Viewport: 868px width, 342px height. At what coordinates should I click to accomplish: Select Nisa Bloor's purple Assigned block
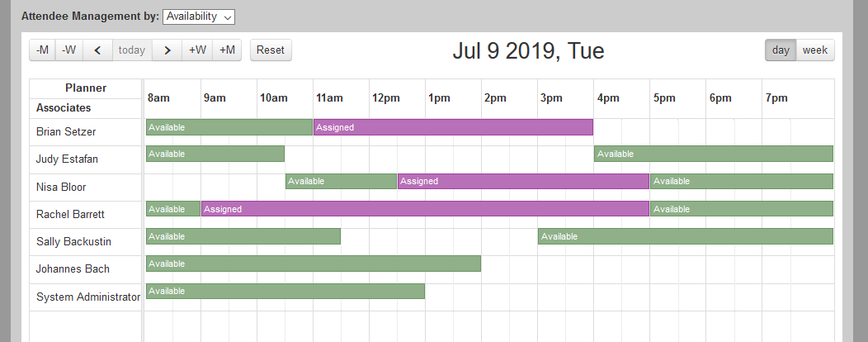[523, 181]
